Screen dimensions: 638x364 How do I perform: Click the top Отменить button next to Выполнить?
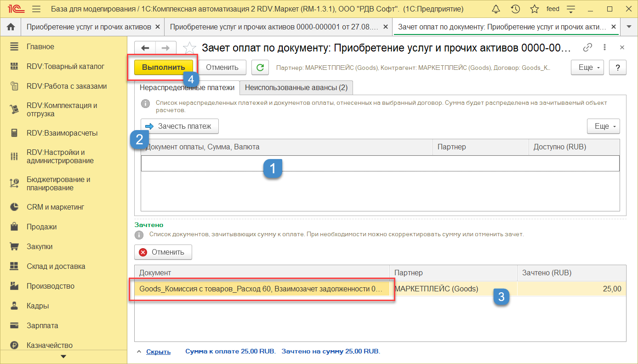pyautogui.click(x=222, y=68)
